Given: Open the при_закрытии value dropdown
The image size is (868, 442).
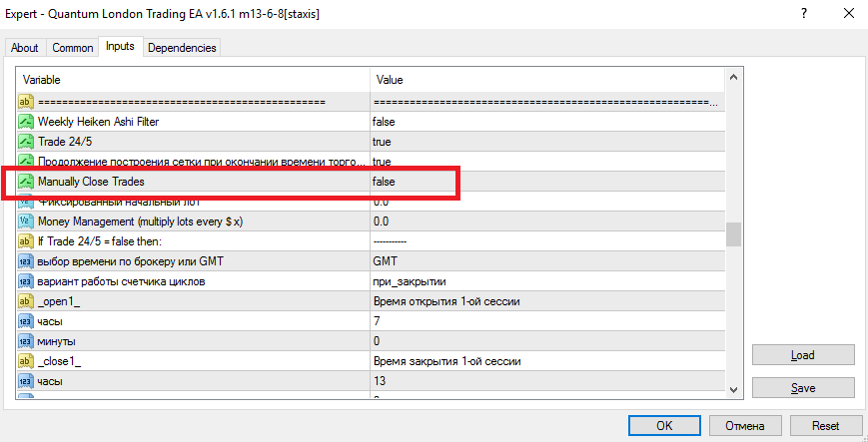Looking at the screenshot, I should 547,281.
